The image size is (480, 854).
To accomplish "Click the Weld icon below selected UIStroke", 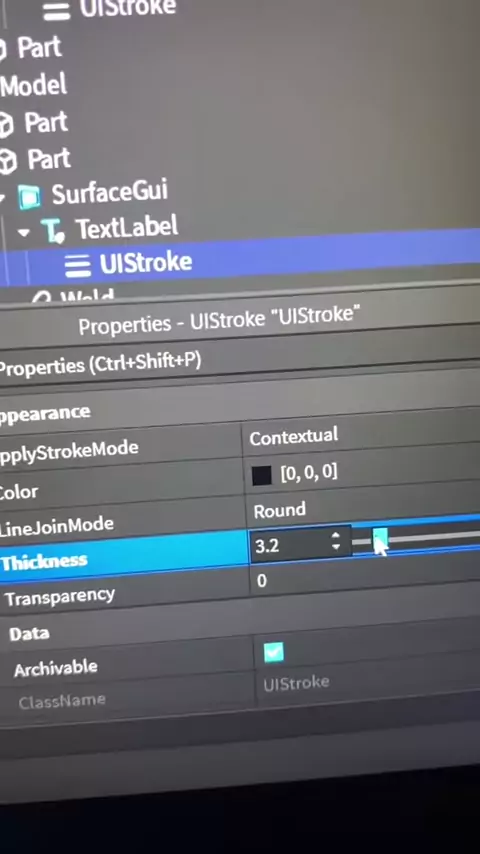I will (41, 298).
